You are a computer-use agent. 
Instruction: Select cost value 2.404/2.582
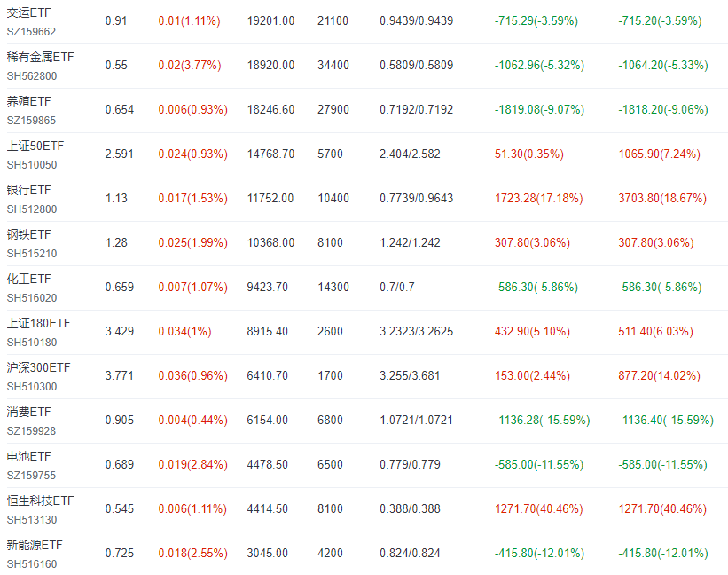point(410,154)
